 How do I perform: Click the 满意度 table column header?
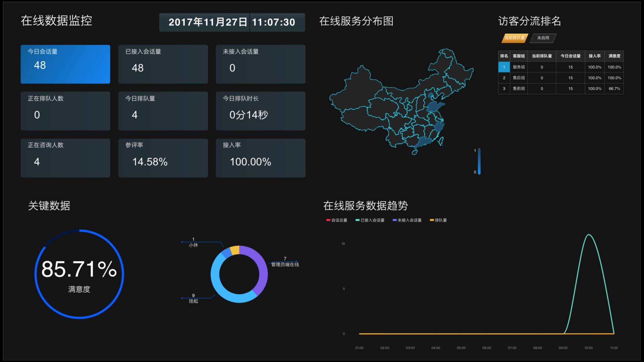[614, 56]
